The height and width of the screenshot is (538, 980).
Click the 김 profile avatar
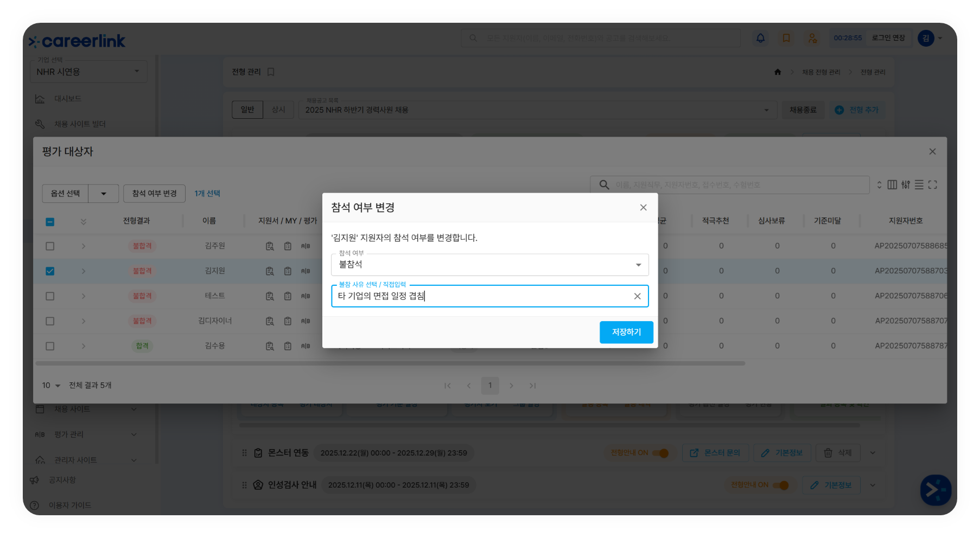pyautogui.click(x=926, y=38)
